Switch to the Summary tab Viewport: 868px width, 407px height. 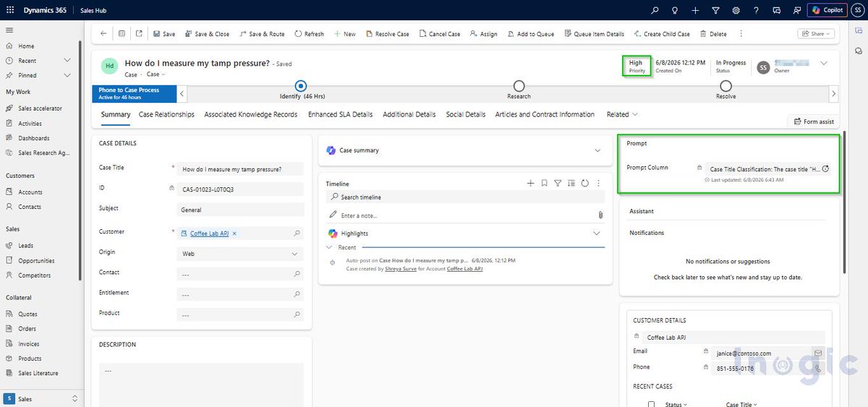click(x=116, y=114)
